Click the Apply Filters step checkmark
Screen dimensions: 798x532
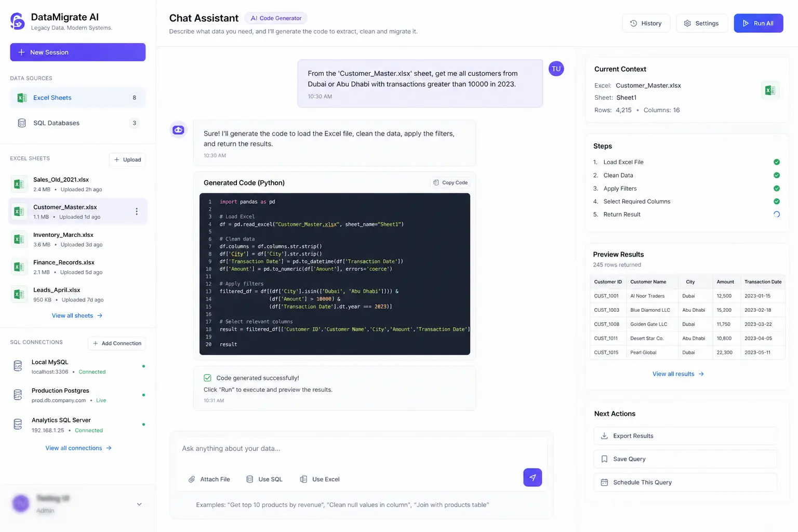[x=776, y=189]
